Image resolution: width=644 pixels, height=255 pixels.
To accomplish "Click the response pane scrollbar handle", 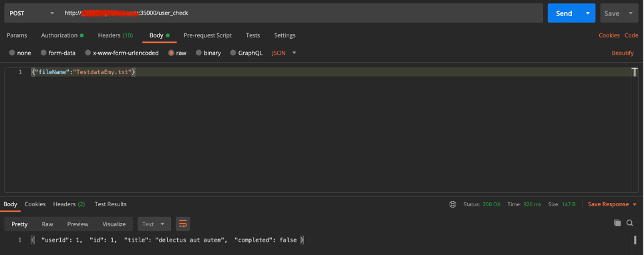I will [635, 240].
